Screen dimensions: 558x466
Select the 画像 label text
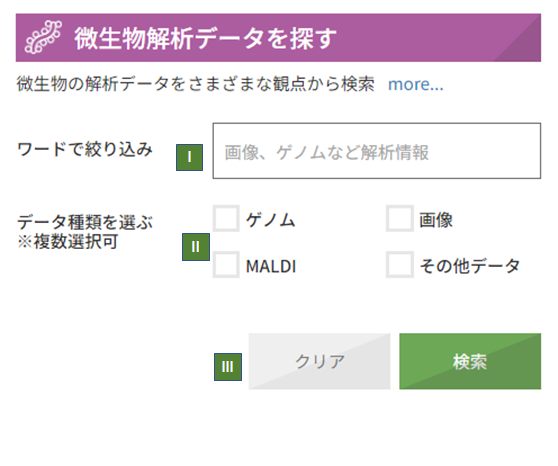point(436,220)
